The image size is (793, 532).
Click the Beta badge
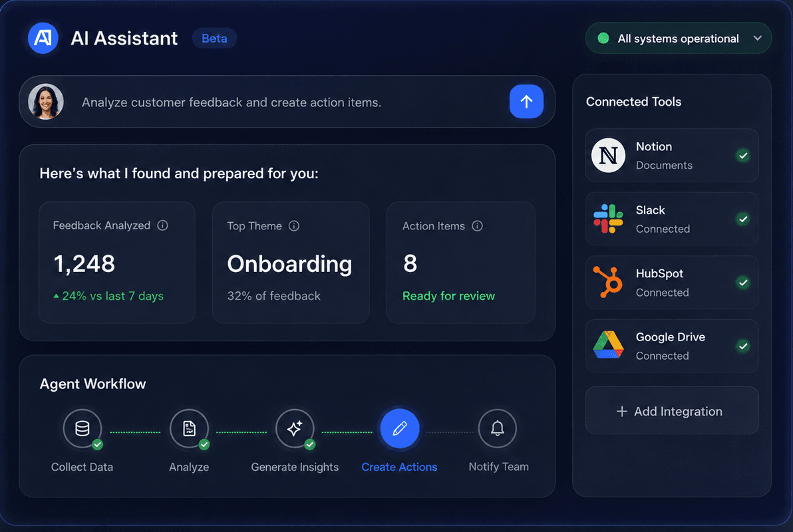click(x=214, y=39)
